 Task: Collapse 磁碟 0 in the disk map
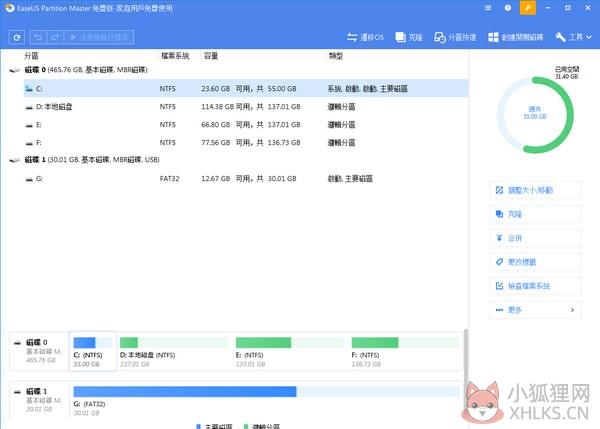(x=17, y=343)
